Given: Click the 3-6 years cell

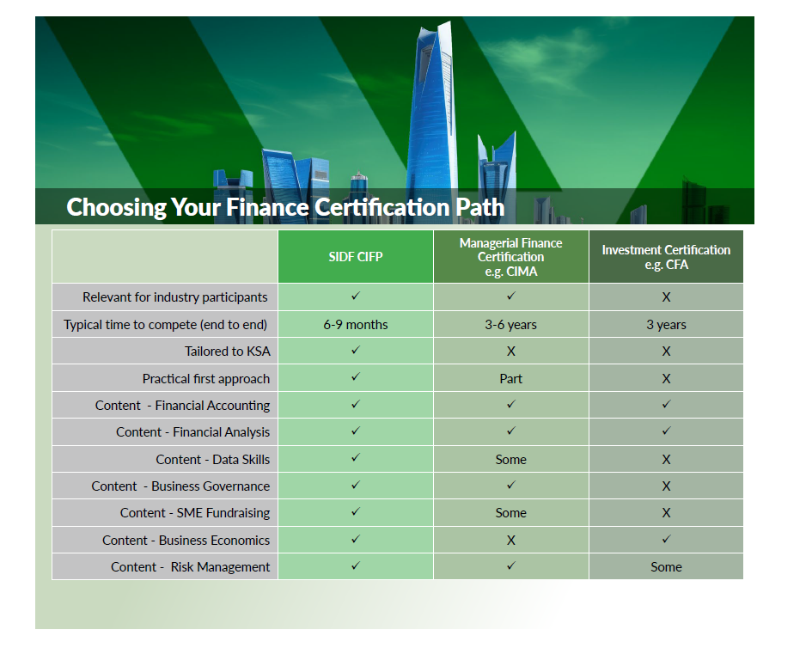Looking at the screenshot, I should coord(510,325).
